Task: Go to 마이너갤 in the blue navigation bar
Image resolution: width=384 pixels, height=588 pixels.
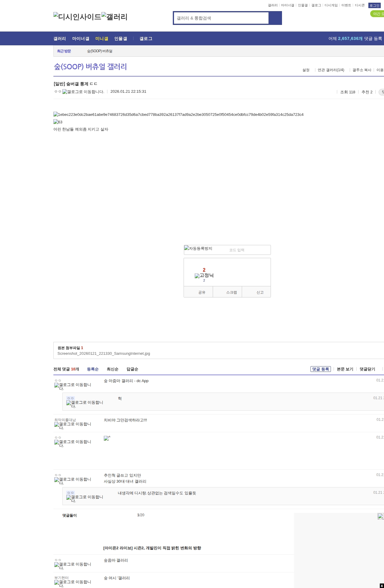Action: pyautogui.click(x=81, y=38)
